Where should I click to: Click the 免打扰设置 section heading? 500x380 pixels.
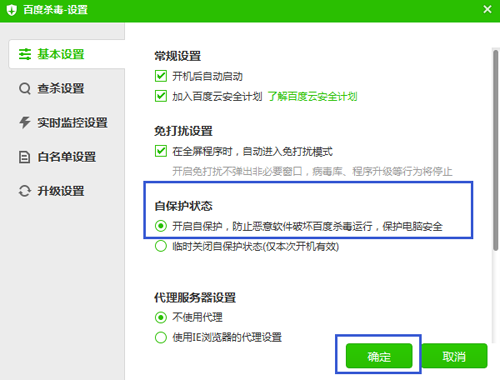coord(183,131)
